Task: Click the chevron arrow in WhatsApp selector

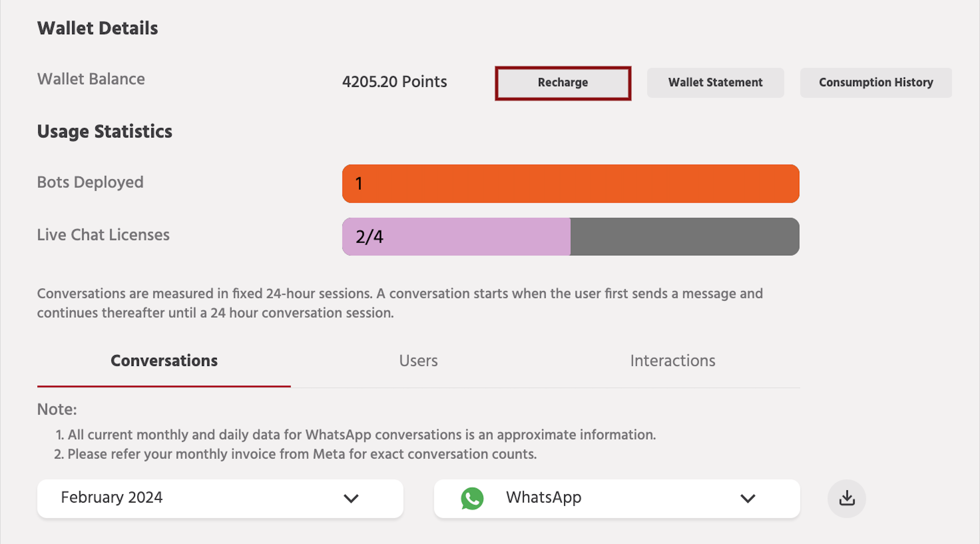Action: tap(748, 498)
